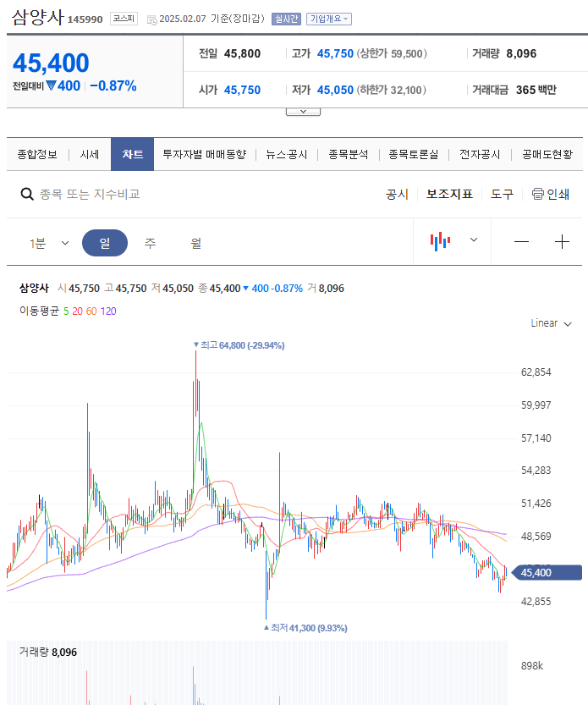
Task: Open the 뉴스·공시 tab
Action: pos(286,155)
